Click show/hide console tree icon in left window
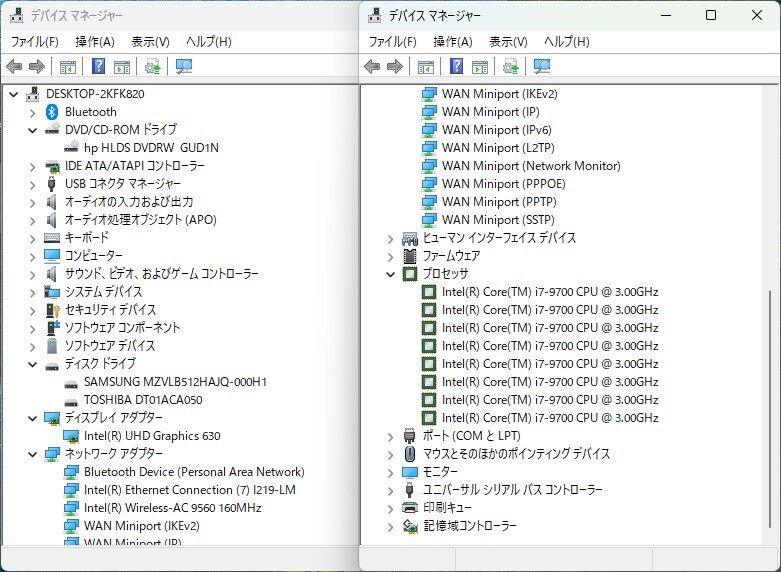The width and height of the screenshot is (781, 572). click(68, 67)
